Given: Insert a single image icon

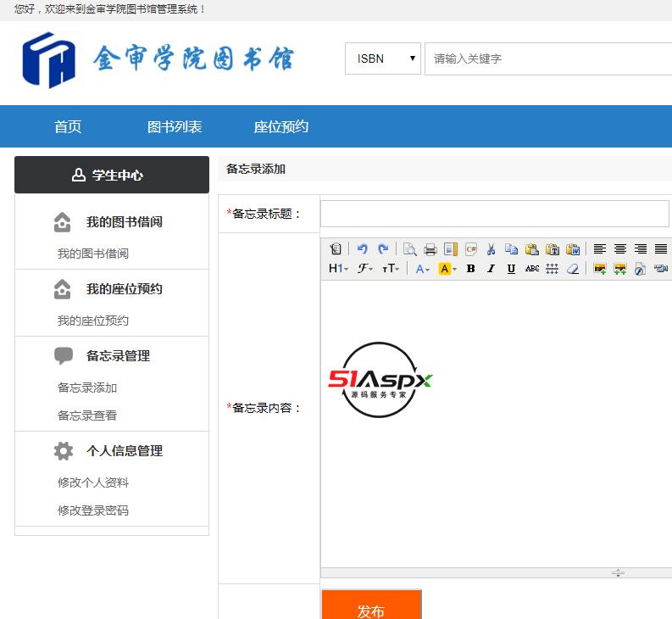Looking at the screenshot, I should point(600,269).
